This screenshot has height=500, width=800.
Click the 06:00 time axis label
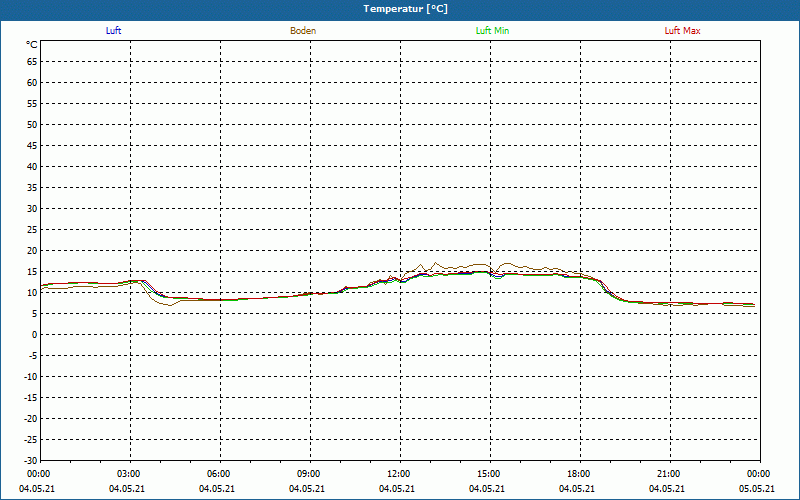click(220, 474)
